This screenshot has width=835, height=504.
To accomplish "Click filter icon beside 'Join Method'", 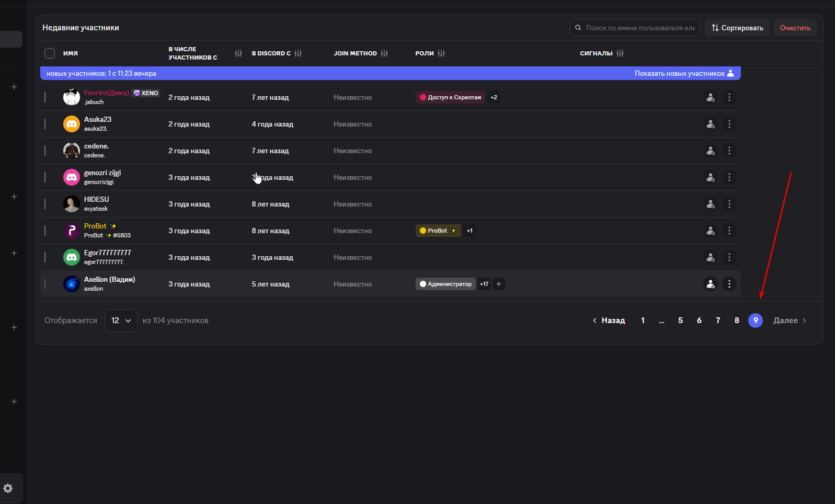I will [384, 53].
